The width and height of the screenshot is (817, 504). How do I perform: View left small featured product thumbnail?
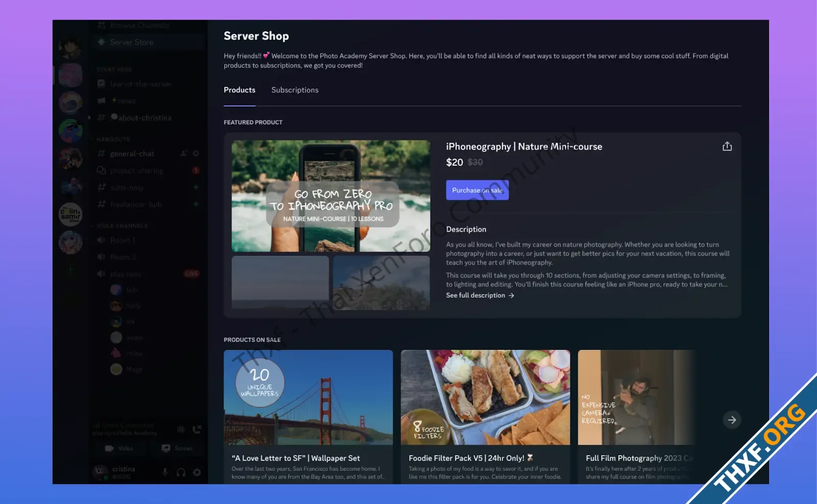tap(280, 282)
